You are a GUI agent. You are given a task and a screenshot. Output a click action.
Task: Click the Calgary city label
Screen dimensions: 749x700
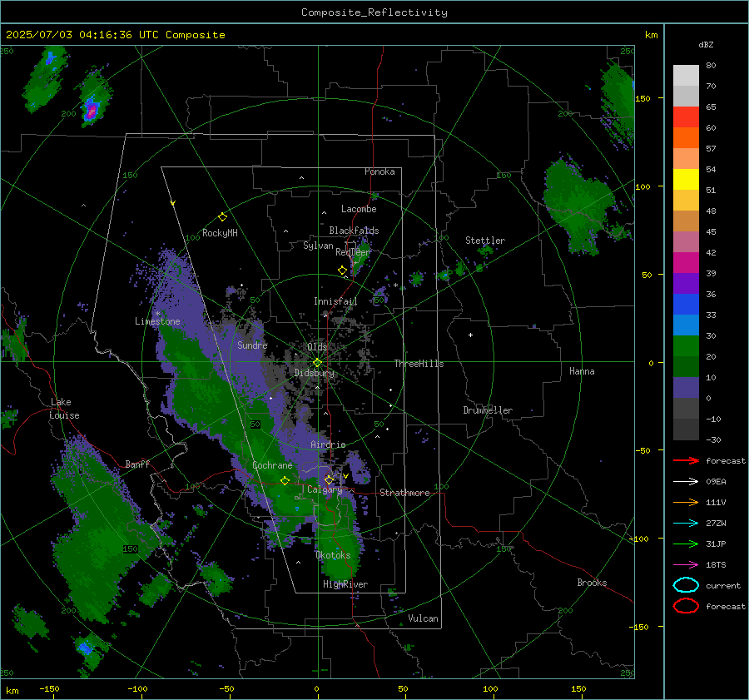pyautogui.click(x=325, y=489)
